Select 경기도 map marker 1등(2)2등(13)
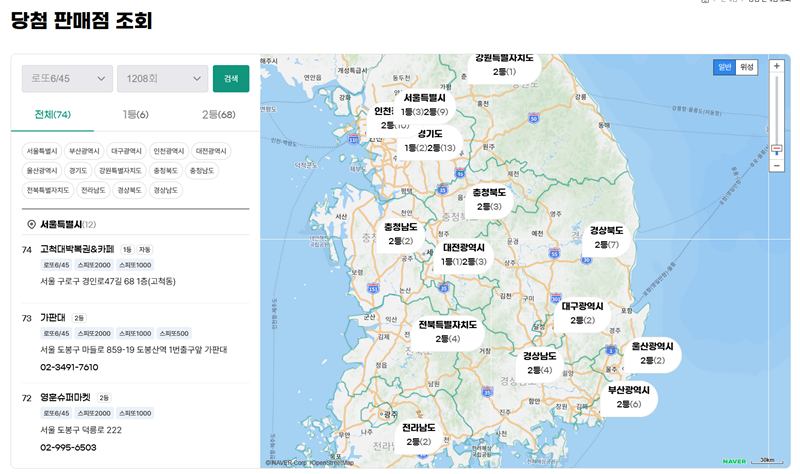This screenshot has width=800, height=474. click(x=430, y=141)
